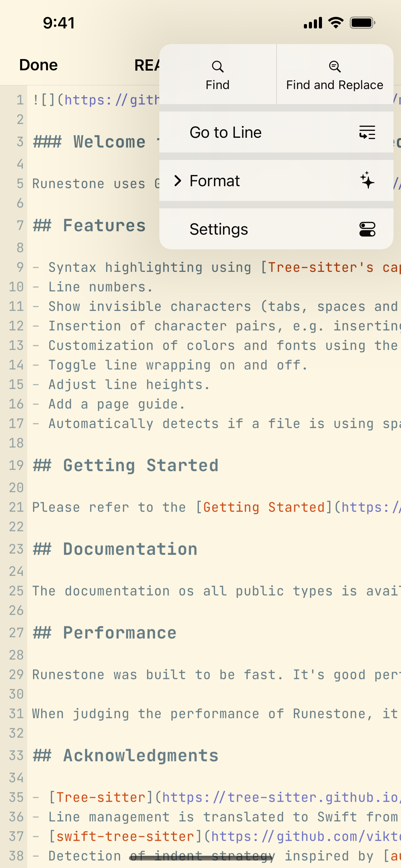Tap the 'Runestone was built to be fast' line
The height and width of the screenshot is (868, 401).
click(216, 675)
